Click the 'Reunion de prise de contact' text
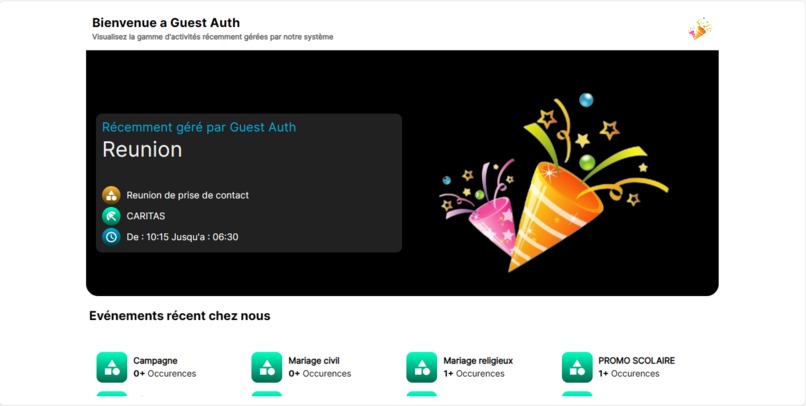Image resolution: width=806 pixels, height=406 pixels. click(x=188, y=195)
